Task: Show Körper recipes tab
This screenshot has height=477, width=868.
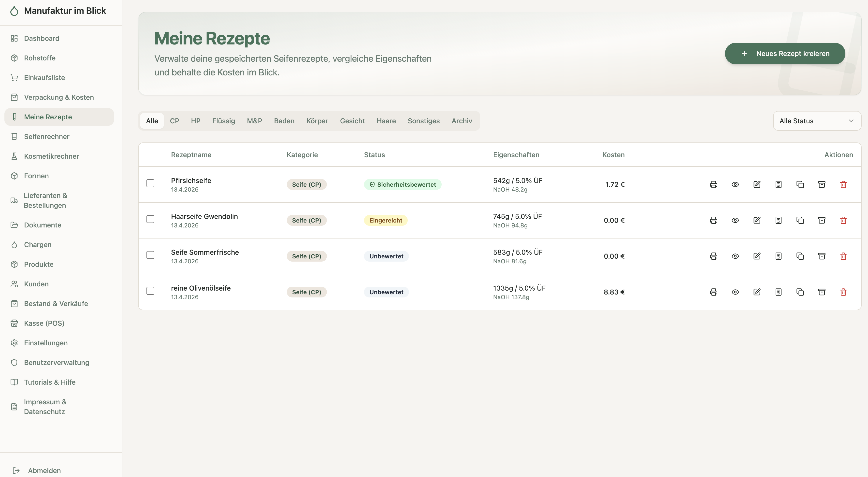Action: coord(317,121)
